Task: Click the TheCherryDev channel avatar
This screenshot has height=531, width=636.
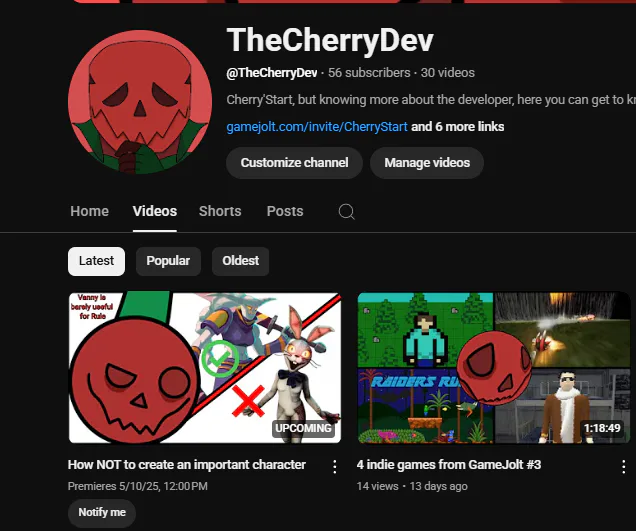Action: pyautogui.click(x=140, y=102)
